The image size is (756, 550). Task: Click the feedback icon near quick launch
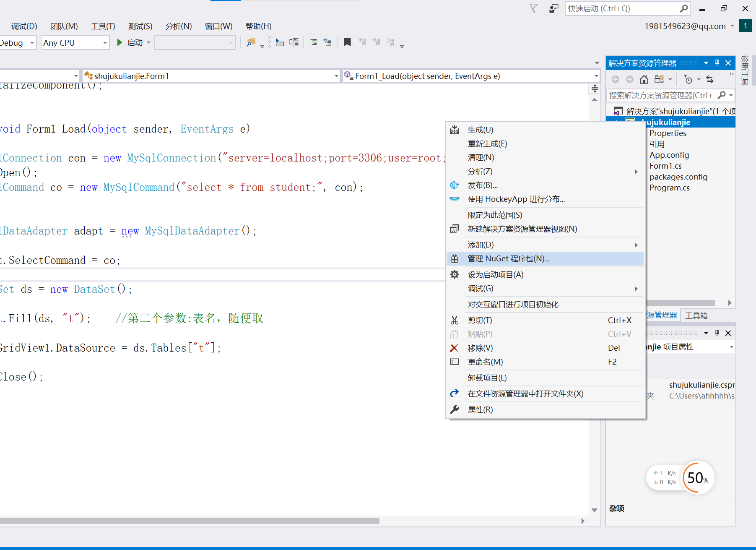[554, 8]
